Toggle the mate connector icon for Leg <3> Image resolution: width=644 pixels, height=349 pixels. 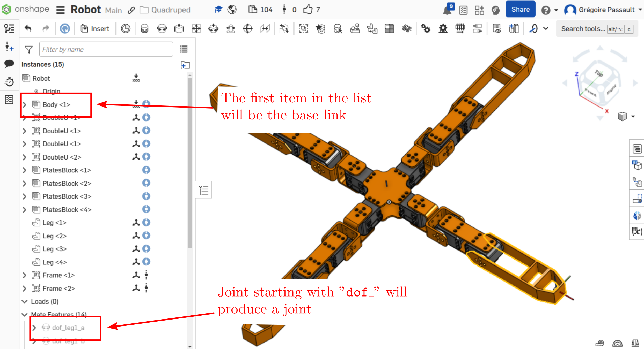pos(136,248)
